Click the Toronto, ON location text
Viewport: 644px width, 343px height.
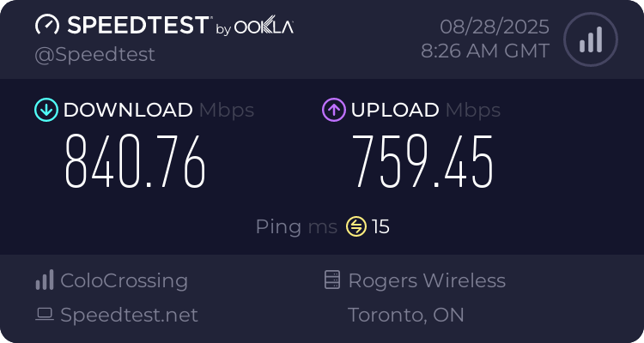[x=406, y=315]
